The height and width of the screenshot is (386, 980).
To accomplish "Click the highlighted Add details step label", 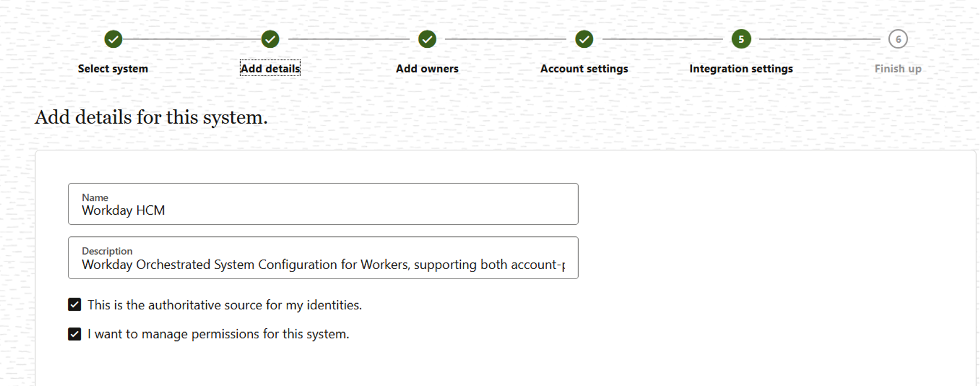I will click(270, 68).
